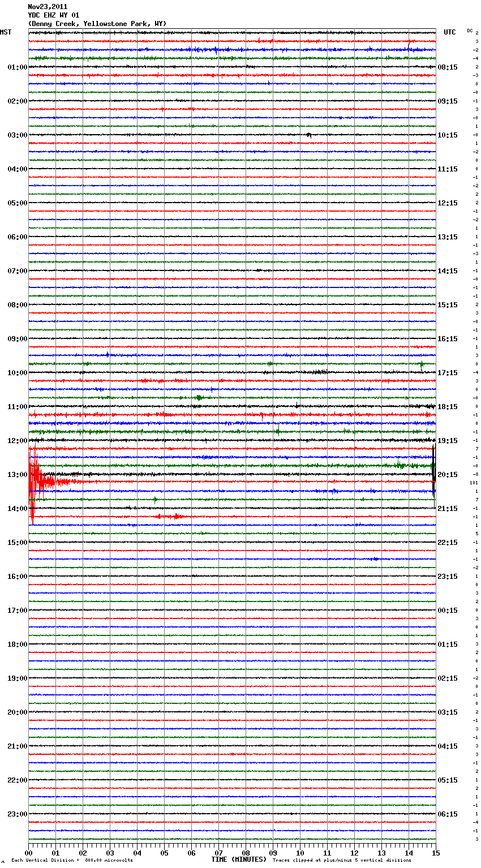Click the date label Nov23,2011
481x868 pixels.
tap(48, 7)
